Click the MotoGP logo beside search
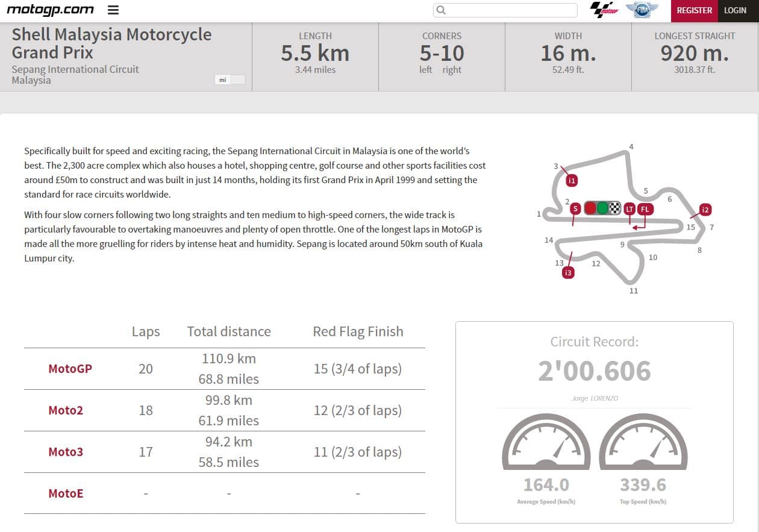 click(604, 10)
